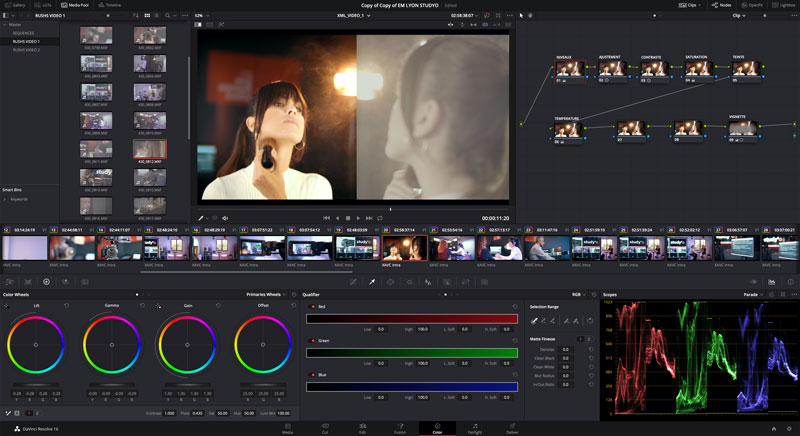
Task: Open the RGB qualifier mode dropdown
Action: coord(580,295)
